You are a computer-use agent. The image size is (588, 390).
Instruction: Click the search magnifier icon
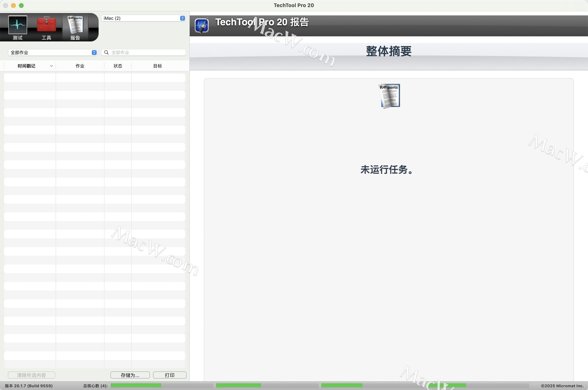coord(106,52)
